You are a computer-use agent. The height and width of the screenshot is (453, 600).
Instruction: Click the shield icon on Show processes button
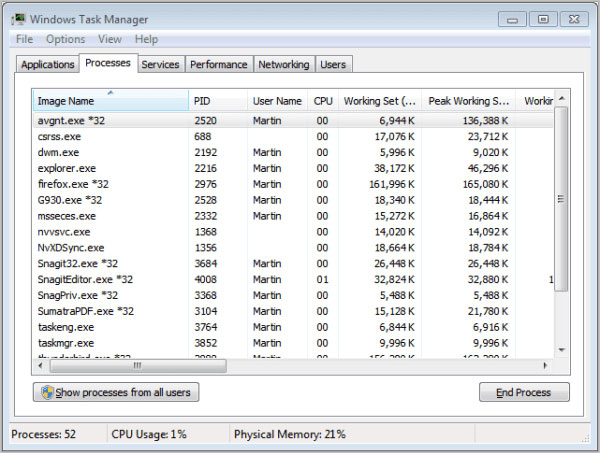click(47, 392)
